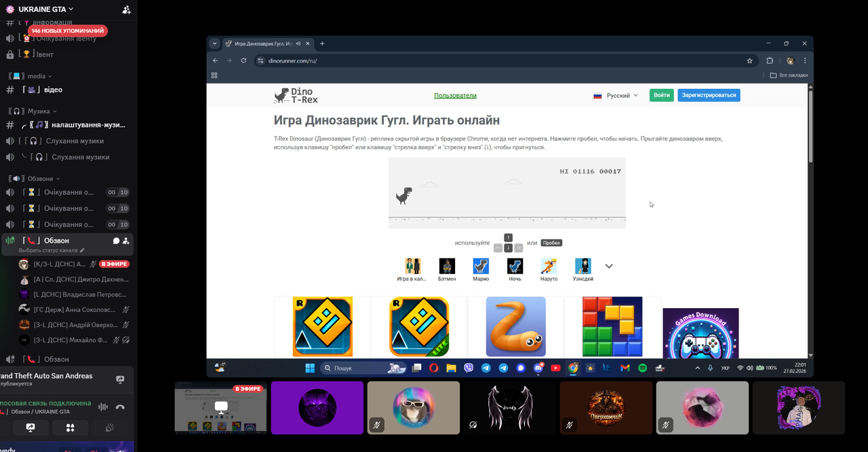868x452 pixels.
Task: Click the invite people icon beside UKRAINE GTA
Action: (x=126, y=10)
